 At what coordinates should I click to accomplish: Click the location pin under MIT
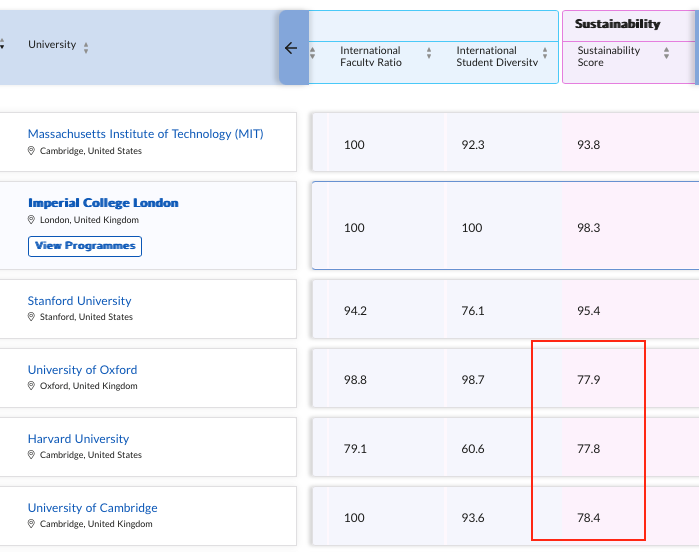pos(31,151)
